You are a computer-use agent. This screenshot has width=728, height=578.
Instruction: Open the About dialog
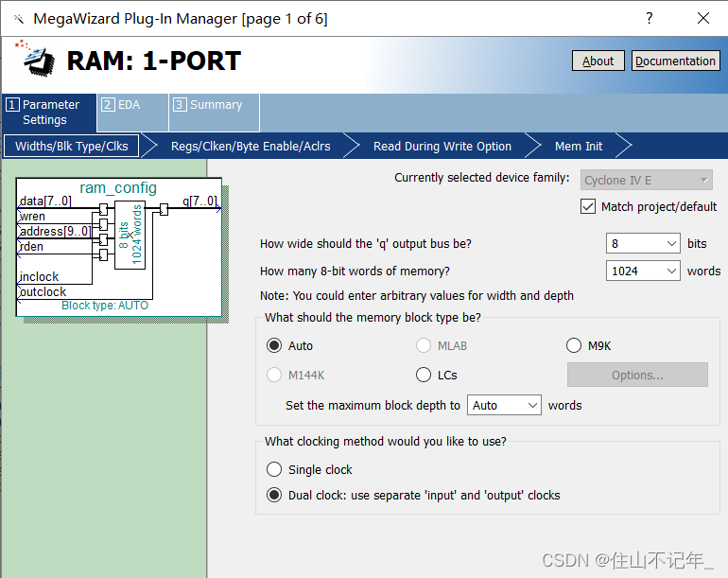[x=598, y=61]
